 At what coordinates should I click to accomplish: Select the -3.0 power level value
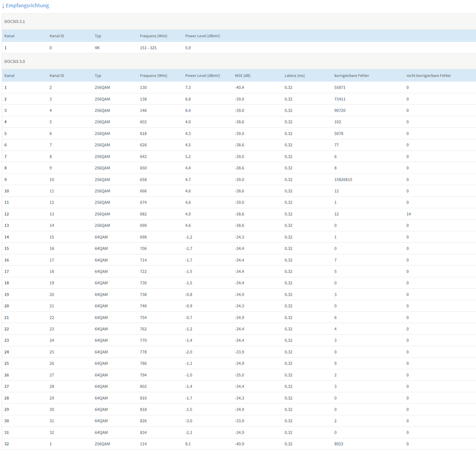(189, 421)
